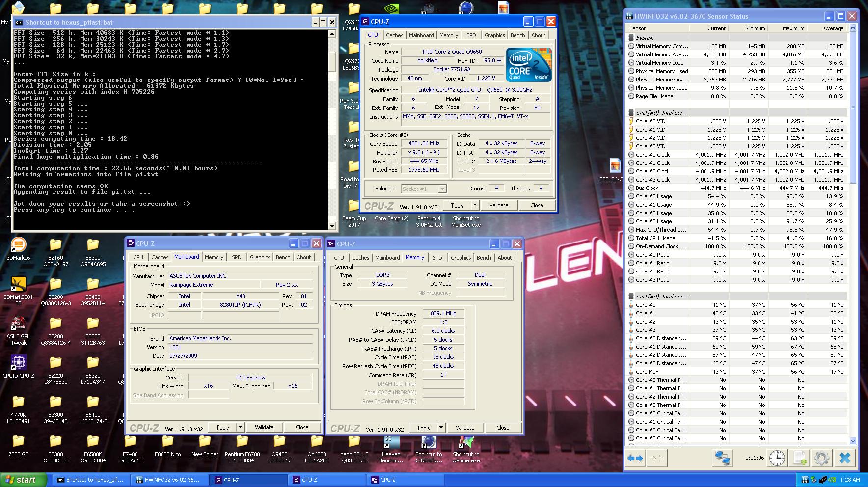Select hexus_pifast taskbar button

[91, 480]
